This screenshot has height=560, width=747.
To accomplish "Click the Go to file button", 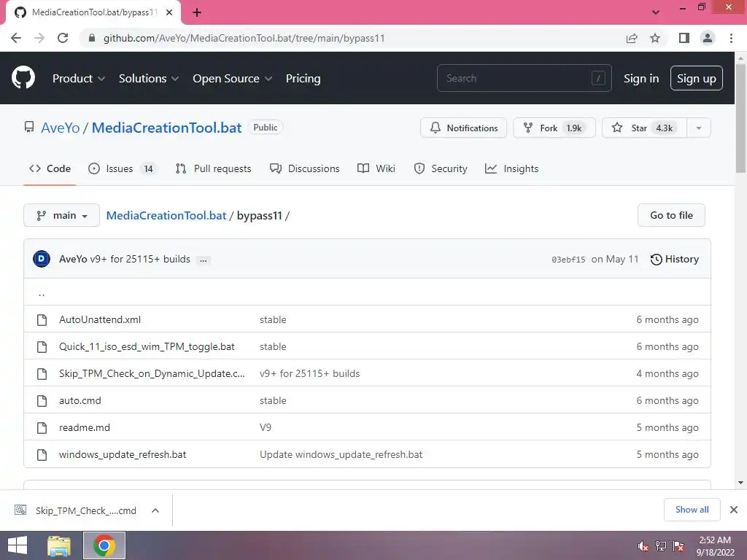I will point(671,215).
